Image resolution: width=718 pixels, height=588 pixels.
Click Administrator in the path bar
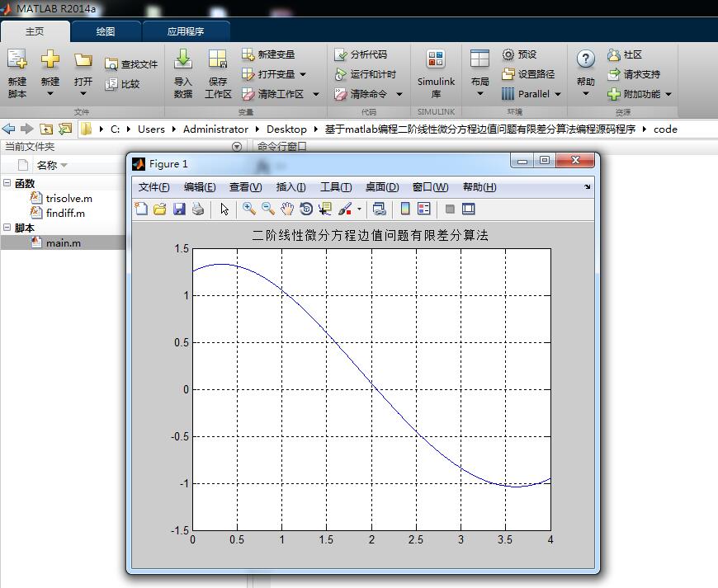point(215,129)
